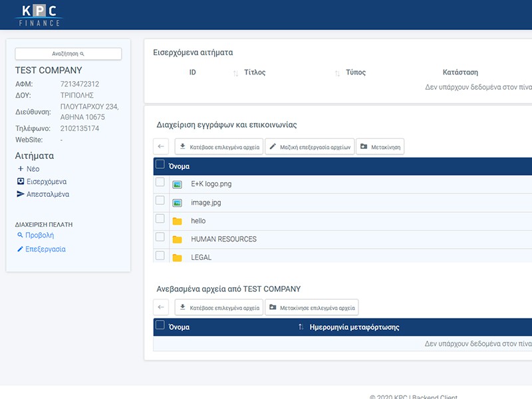Viewport: 532px width, 399px height.
Task: Tick the checkbox for E+K logo.png
Action: [x=160, y=182]
